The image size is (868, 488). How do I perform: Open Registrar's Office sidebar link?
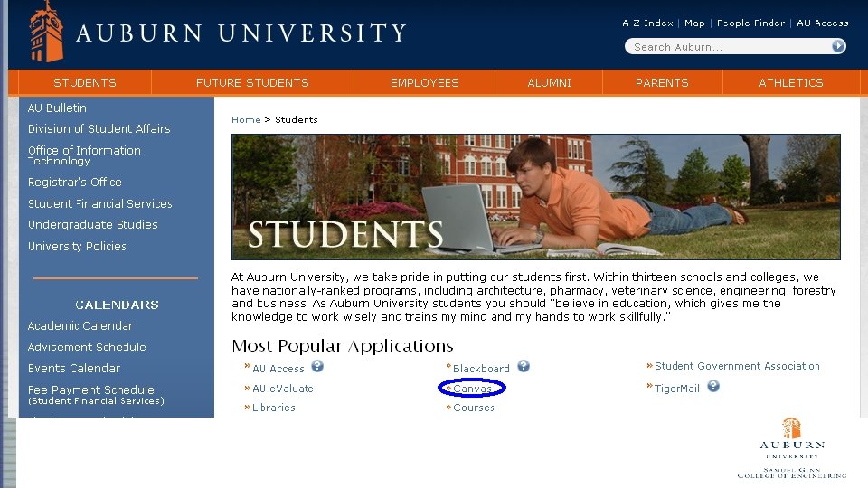75,182
